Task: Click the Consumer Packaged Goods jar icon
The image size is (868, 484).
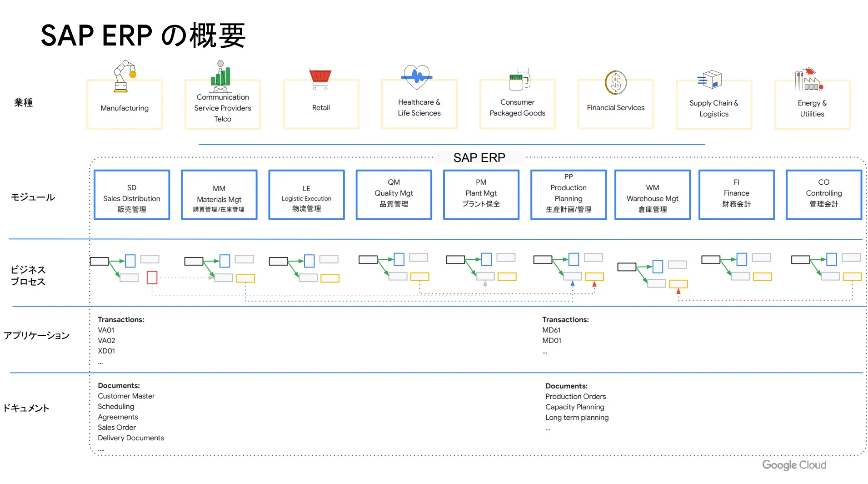Action: [x=519, y=80]
